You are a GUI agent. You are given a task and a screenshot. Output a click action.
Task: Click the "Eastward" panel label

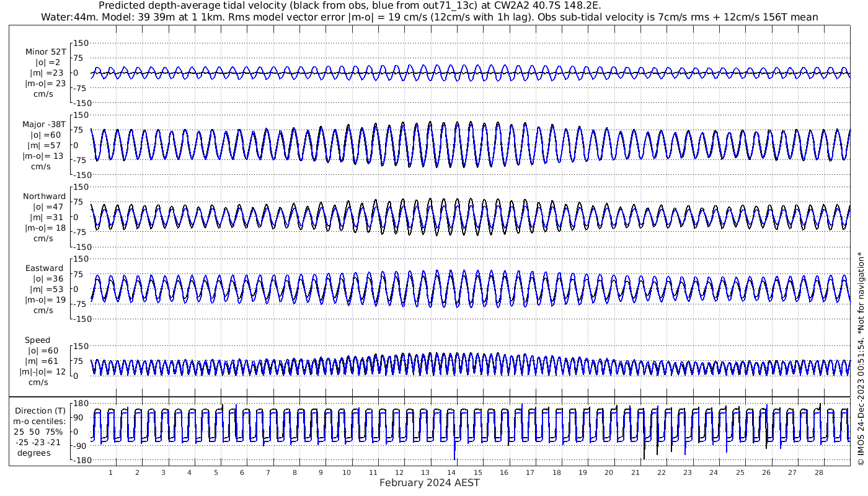44,268
